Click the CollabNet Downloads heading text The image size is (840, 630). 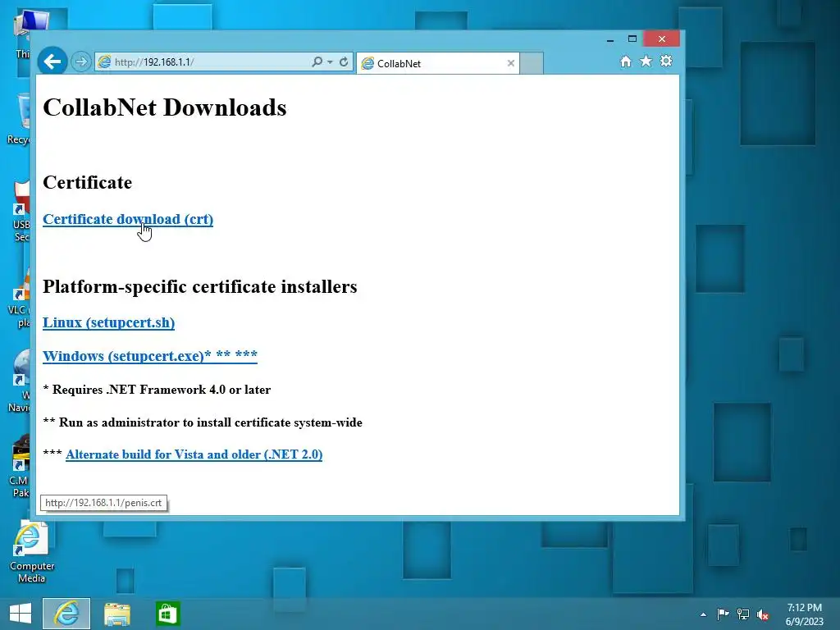click(x=164, y=107)
